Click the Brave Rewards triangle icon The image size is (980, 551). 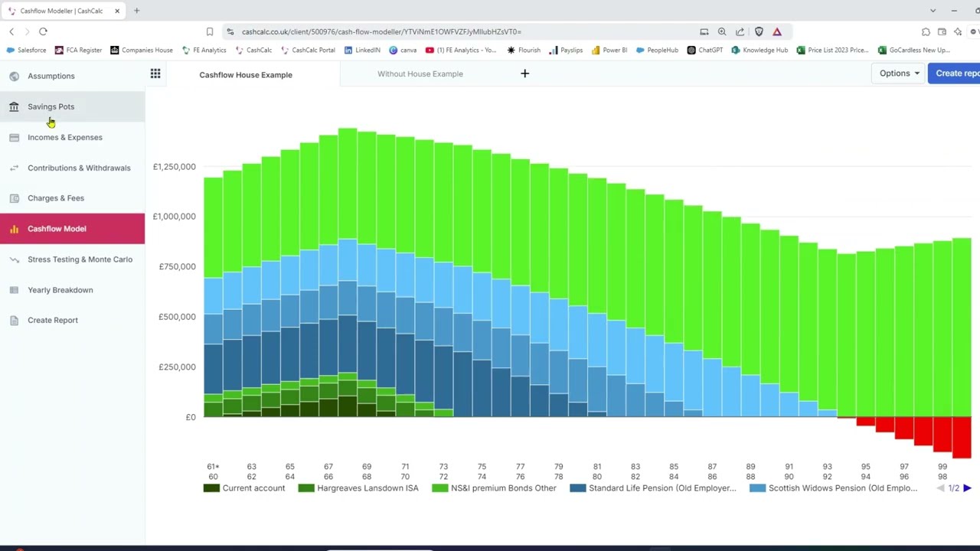click(x=777, y=31)
